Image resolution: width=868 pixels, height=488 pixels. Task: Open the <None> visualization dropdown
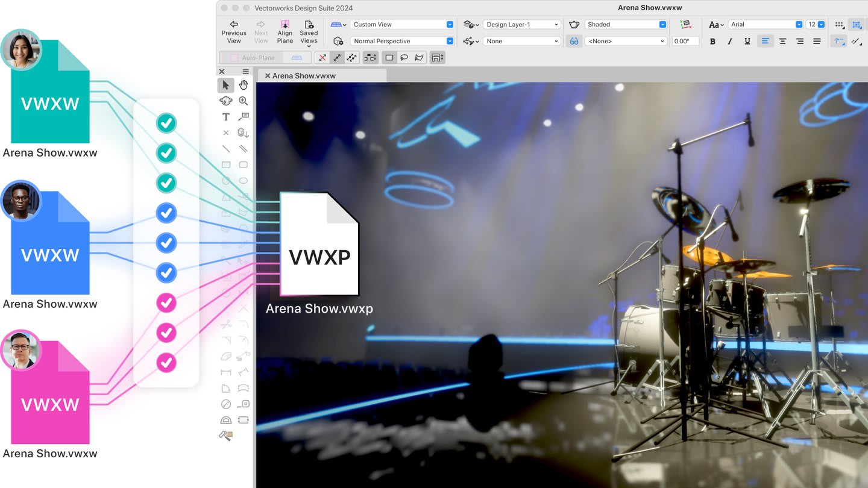pyautogui.click(x=626, y=41)
